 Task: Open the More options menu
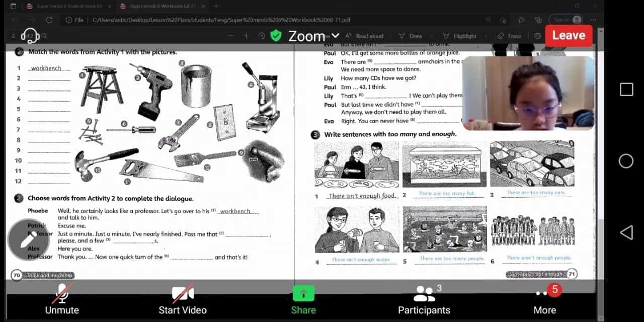click(545, 299)
